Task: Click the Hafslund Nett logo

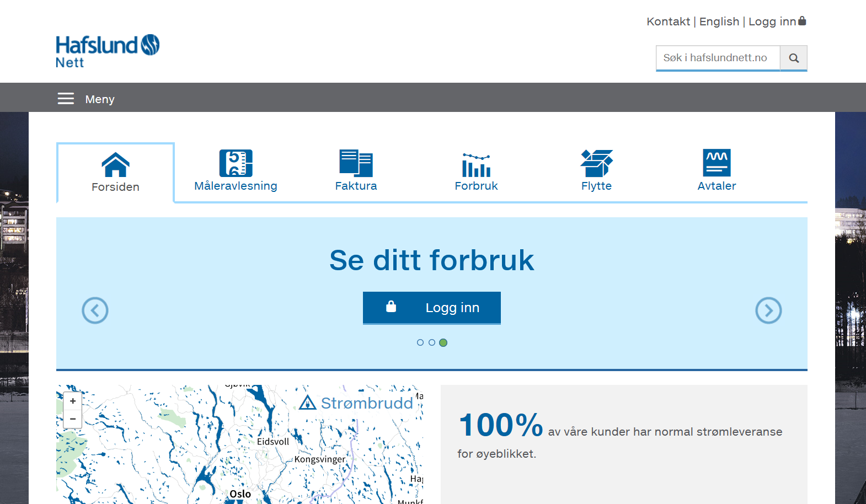Action: tap(108, 51)
